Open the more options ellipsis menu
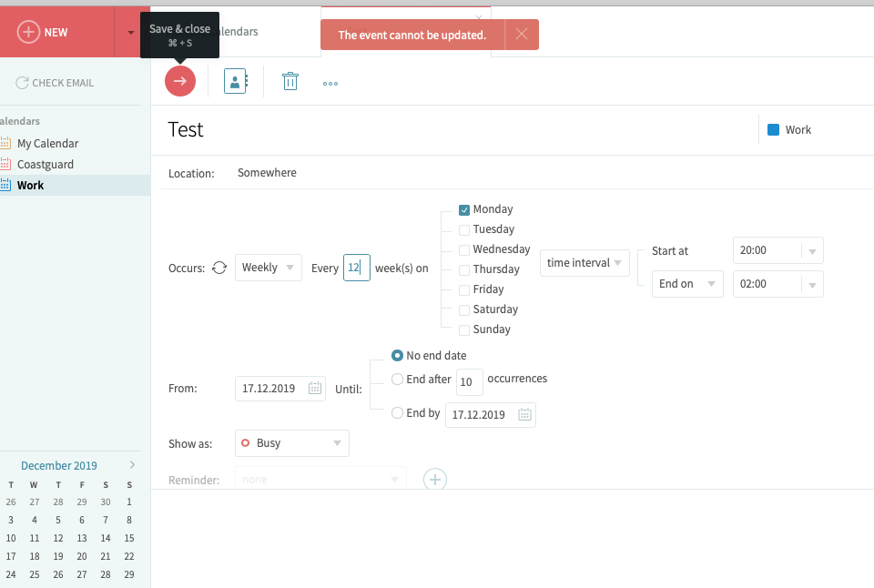The width and height of the screenshot is (874, 588). pyautogui.click(x=330, y=84)
